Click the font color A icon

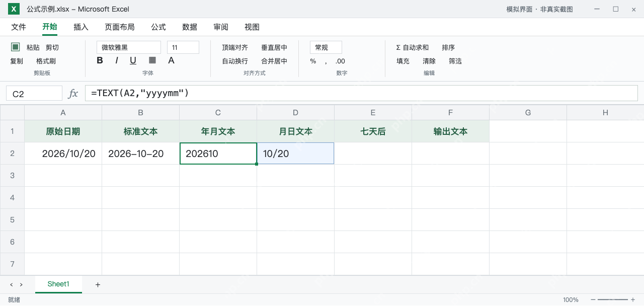coord(171,60)
